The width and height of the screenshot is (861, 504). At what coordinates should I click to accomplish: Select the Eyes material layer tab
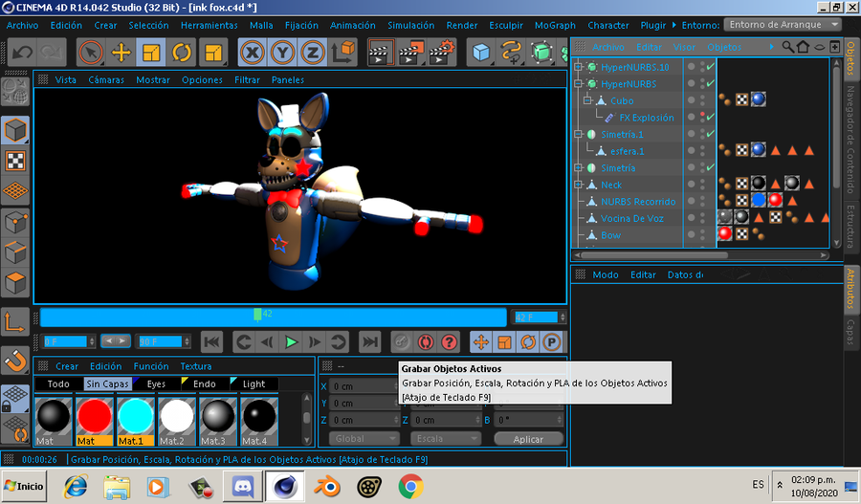click(156, 383)
